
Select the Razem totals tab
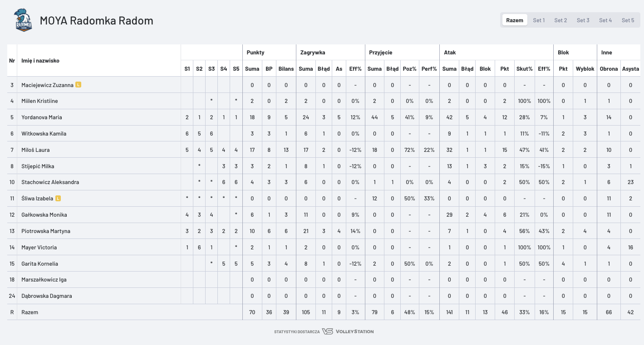coord(515,20)
